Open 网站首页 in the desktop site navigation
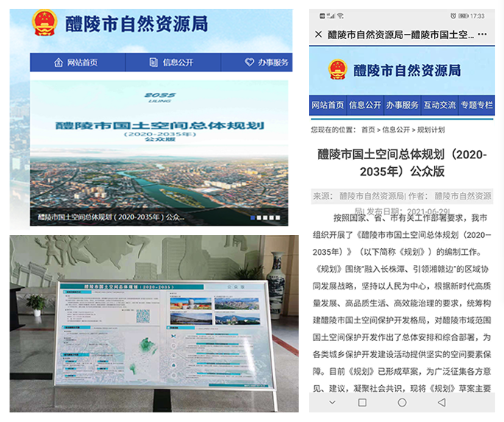 pyautogui.click(x=77, y=62)
